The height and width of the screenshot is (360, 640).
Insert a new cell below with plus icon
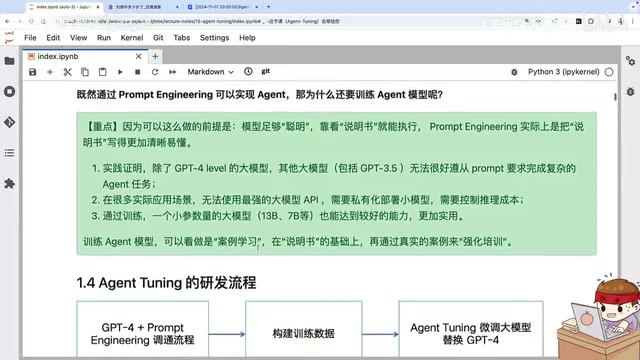50,72
